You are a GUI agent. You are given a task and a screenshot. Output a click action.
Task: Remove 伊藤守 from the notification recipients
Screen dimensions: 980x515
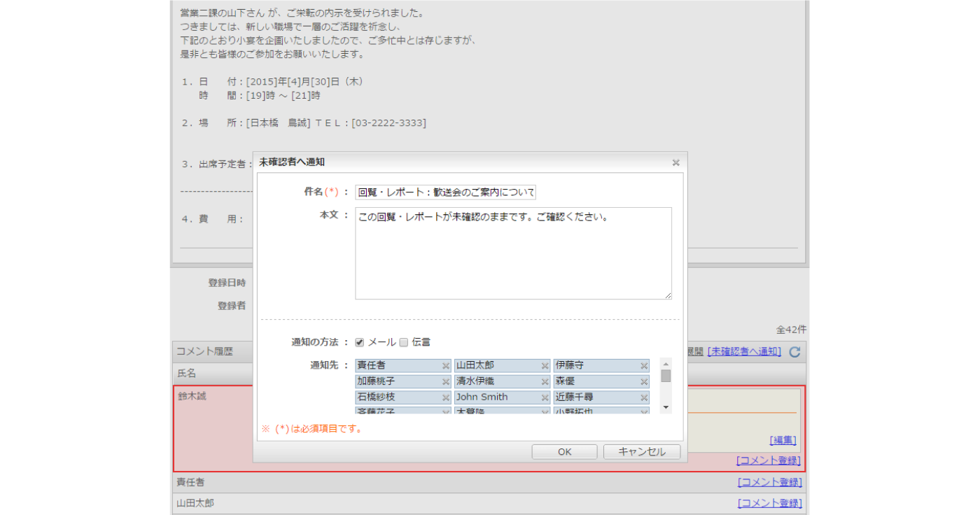pos(644,365)
